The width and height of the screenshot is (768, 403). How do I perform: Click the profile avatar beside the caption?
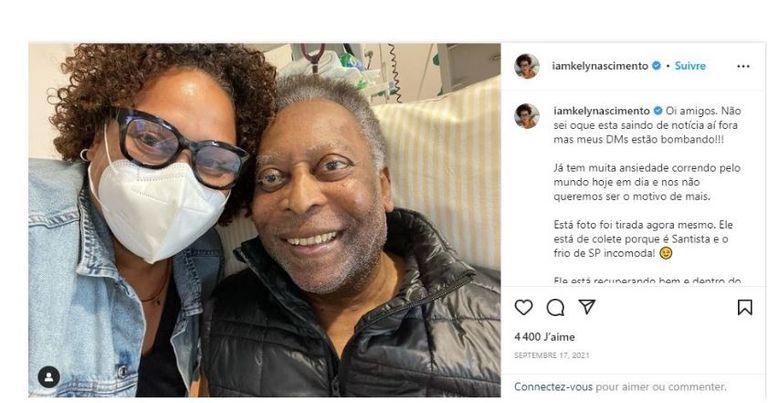(x=526, y=115)
